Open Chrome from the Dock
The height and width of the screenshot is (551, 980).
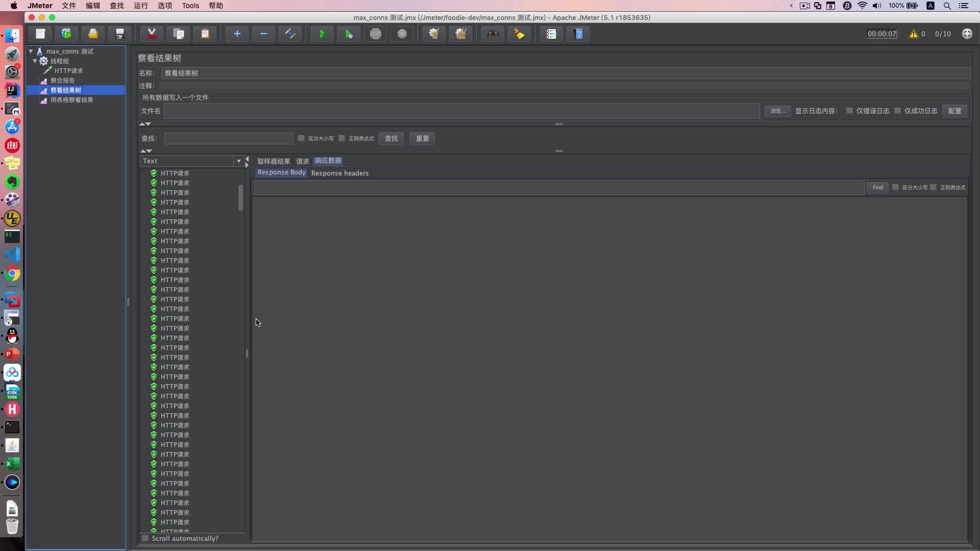point(12,274)
